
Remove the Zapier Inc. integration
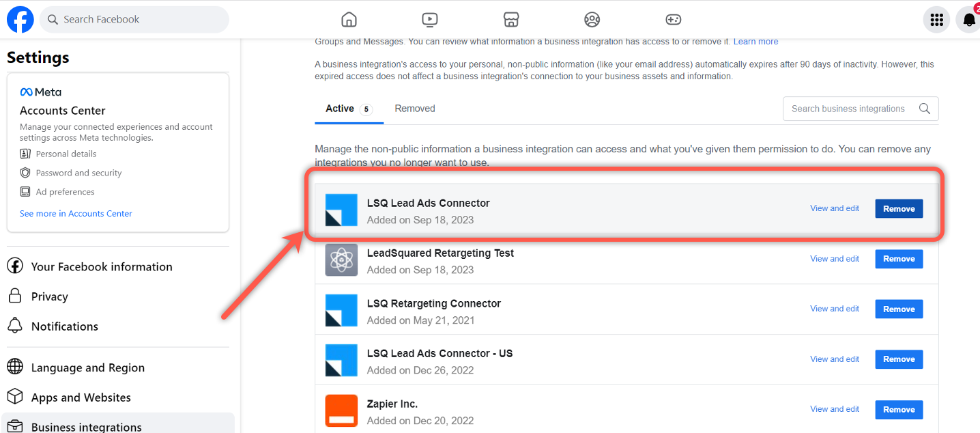point(899,410)
